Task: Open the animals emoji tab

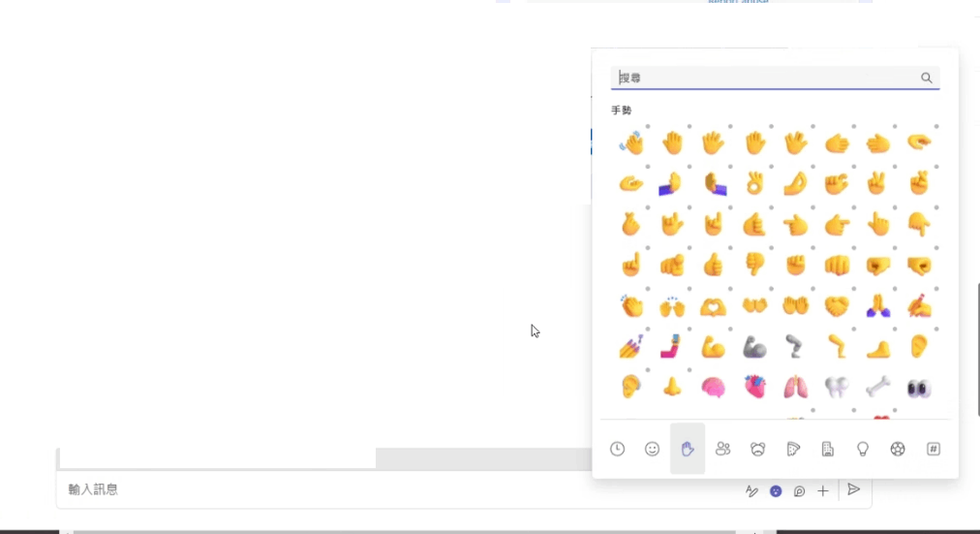Action: point(757,449)
